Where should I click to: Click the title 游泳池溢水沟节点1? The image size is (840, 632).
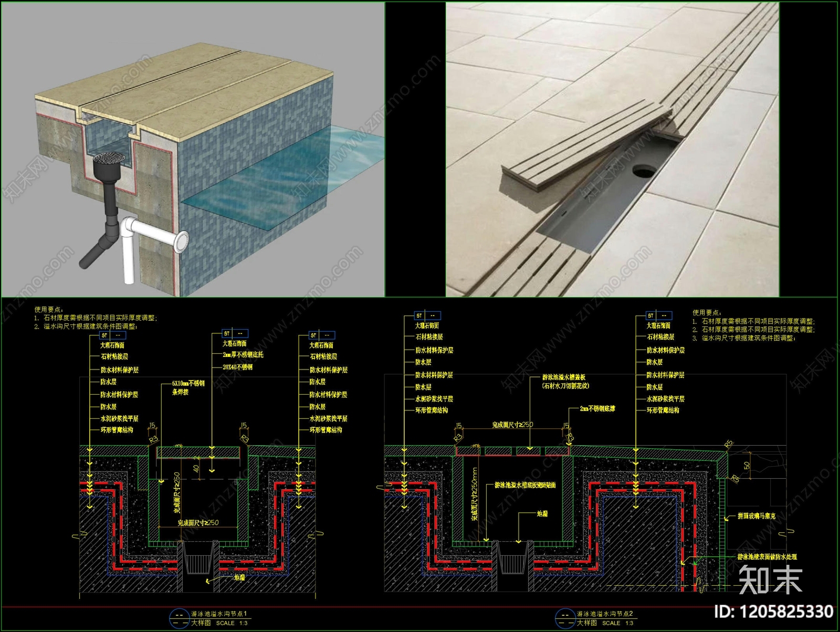(218, 614)
